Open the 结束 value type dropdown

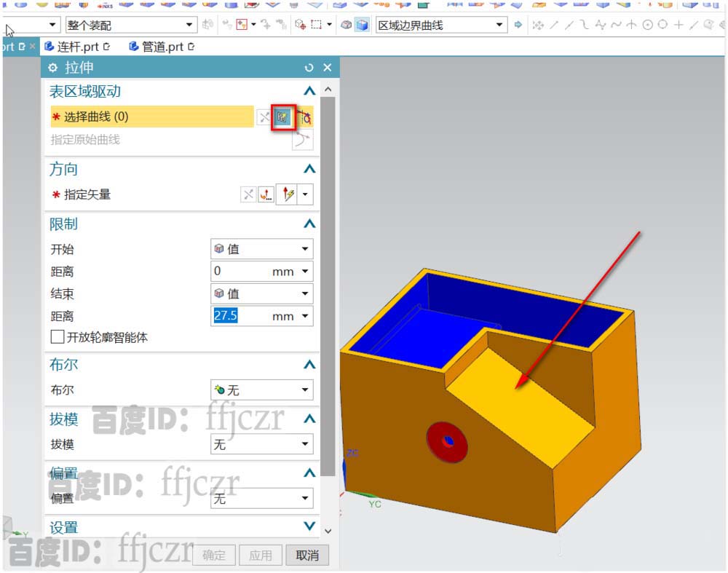[262, 293]
